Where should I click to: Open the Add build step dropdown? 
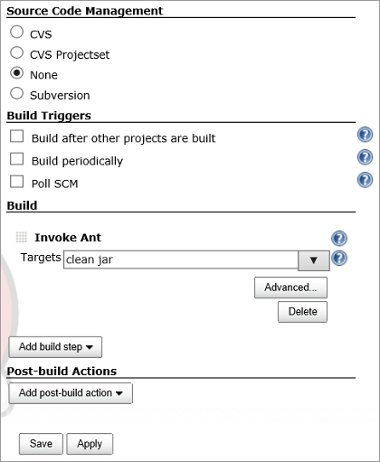pyautogui.click(x=55, y=347)
